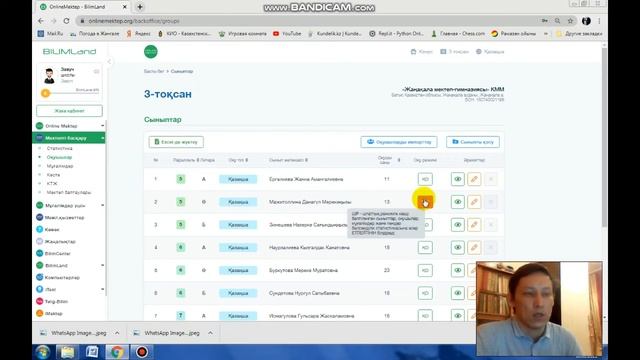This screenshot has width=640, height=360.
Task: Open BilimCenter in the sidebar
Action: click(x=57, y=253)
